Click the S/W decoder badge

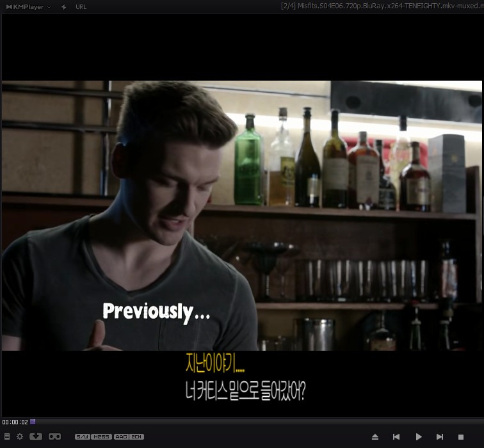pos(83,436)
